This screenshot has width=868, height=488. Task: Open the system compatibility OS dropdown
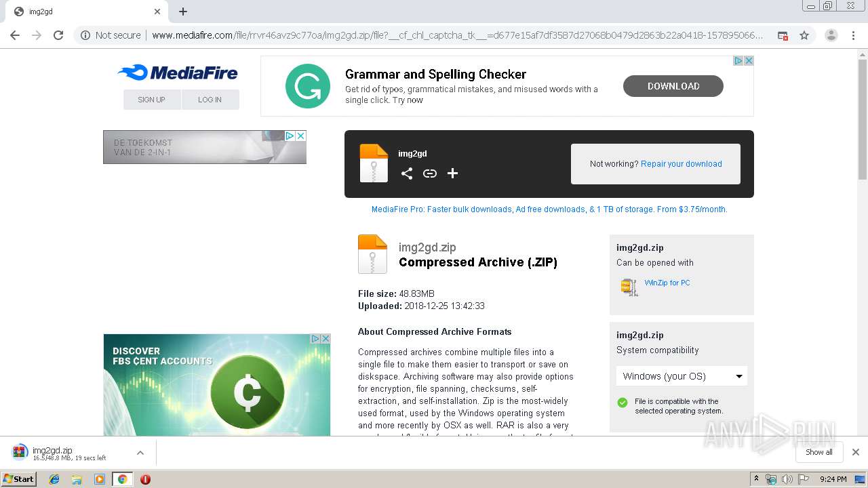point(682,376)
